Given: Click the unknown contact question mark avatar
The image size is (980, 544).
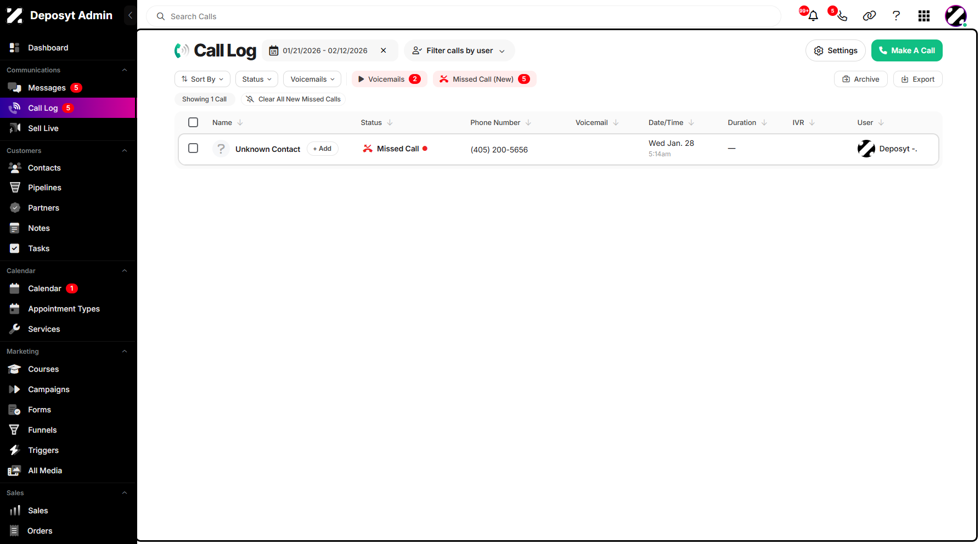Looking at the screenshot, I should click(221, 149).
